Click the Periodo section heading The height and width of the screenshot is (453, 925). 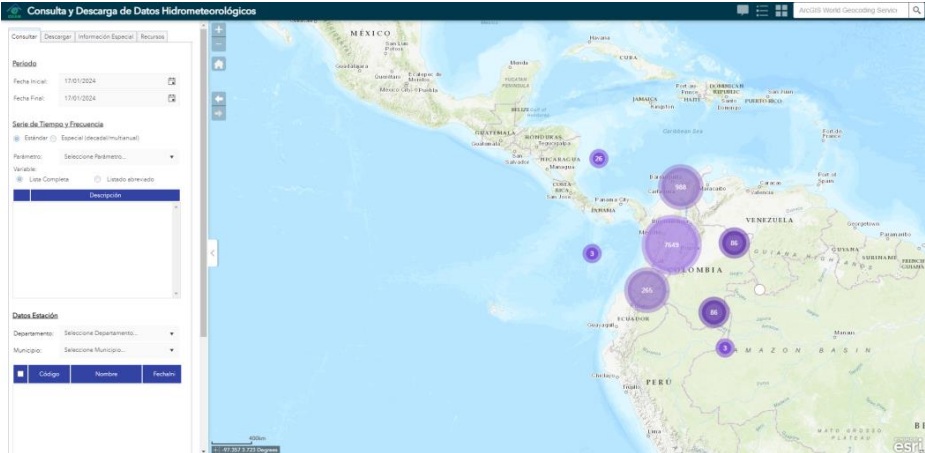click(24, 63)
